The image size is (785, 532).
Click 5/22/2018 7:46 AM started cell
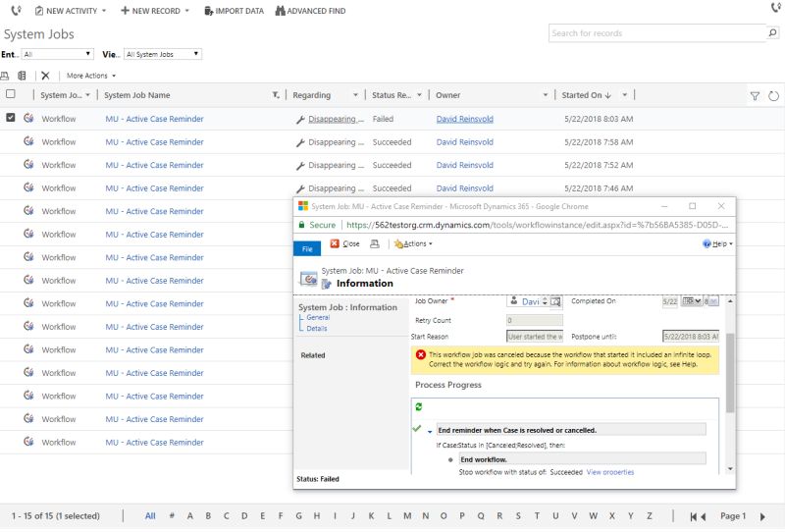click(x=599, y=188)
